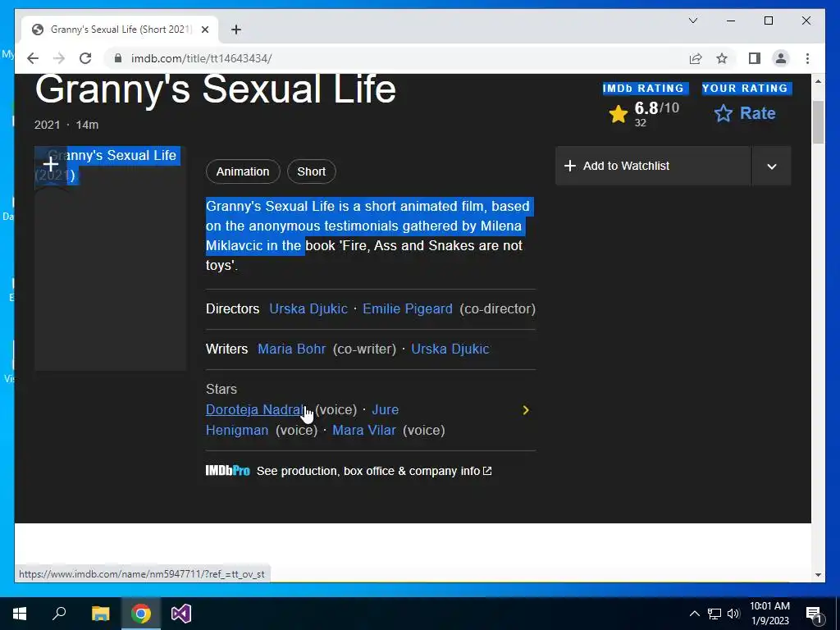Open the Chrome profile avatar
Viewport: 840px width, 630px height.
[781, 58]
